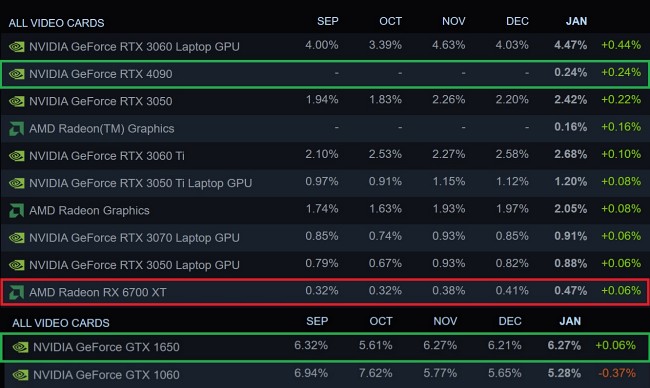Click RTX 3050 change value +0.22%
Image resolution: width=650 pixels, height=388 pixels.
(621, 99)
